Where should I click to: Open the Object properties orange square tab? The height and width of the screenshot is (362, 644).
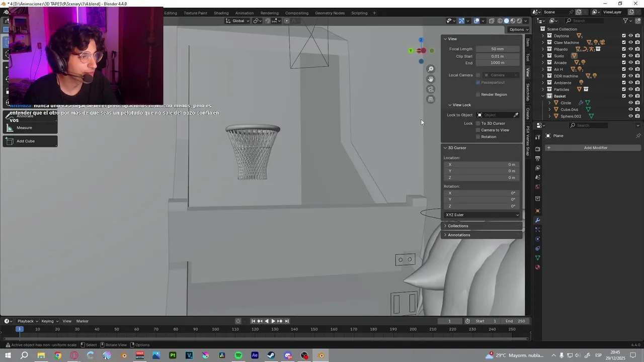pyautogui.click(x=537, y=211)
